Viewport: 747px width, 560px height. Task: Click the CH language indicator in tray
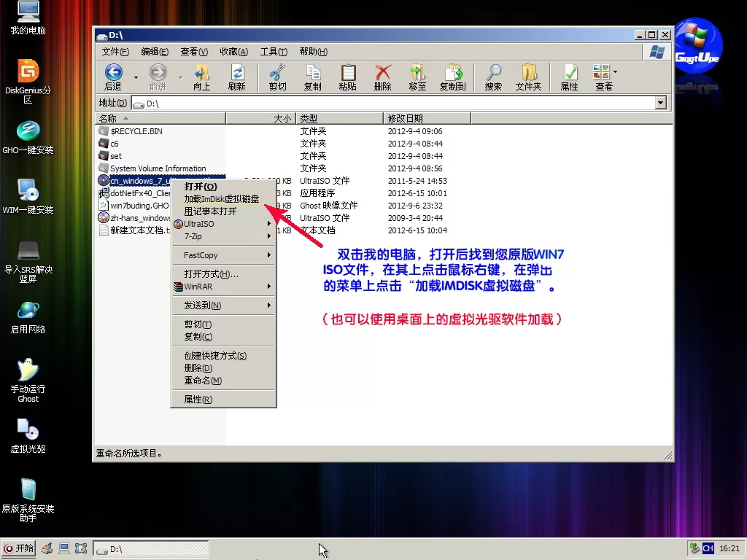tap(707, 548)
